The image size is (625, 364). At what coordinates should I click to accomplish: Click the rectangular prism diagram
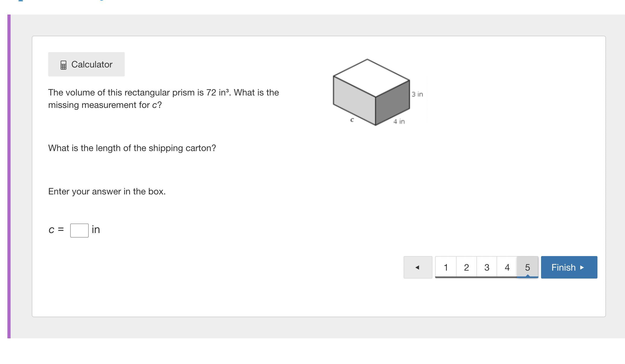(371, 92)
